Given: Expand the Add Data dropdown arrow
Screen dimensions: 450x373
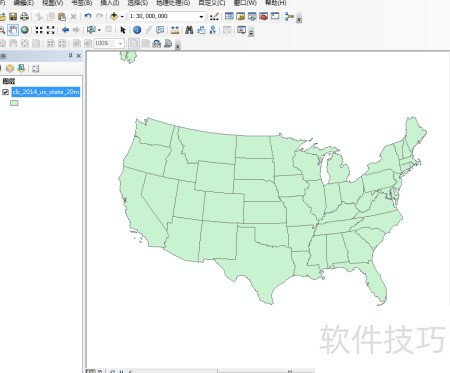Looking at the screenshot, I should [122, 16].
